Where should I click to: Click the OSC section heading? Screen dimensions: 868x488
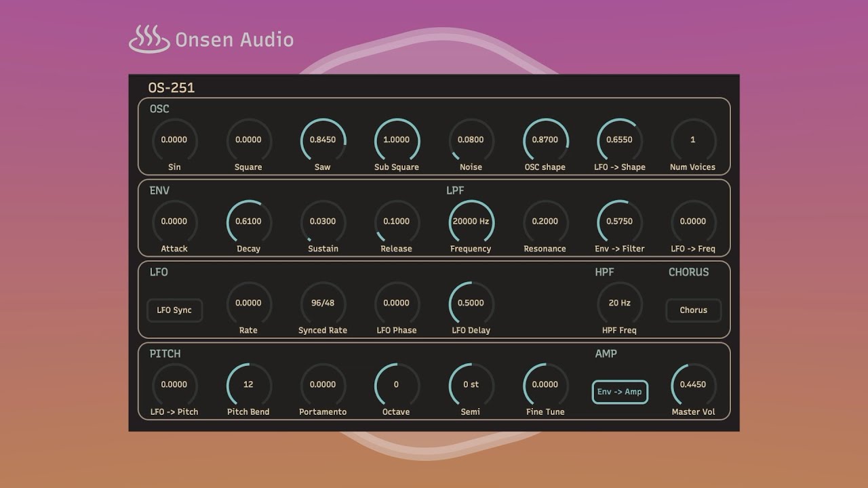pos(159,109)
